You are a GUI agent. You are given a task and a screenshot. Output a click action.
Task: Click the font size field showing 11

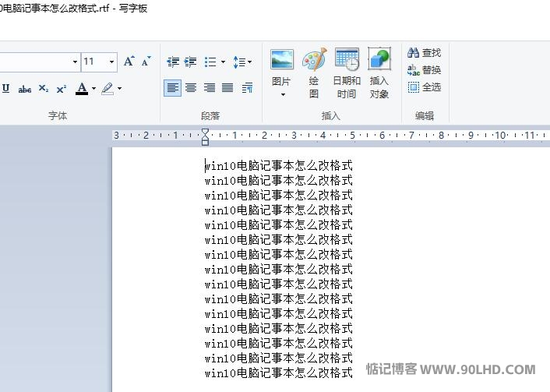tap(94, 62)
